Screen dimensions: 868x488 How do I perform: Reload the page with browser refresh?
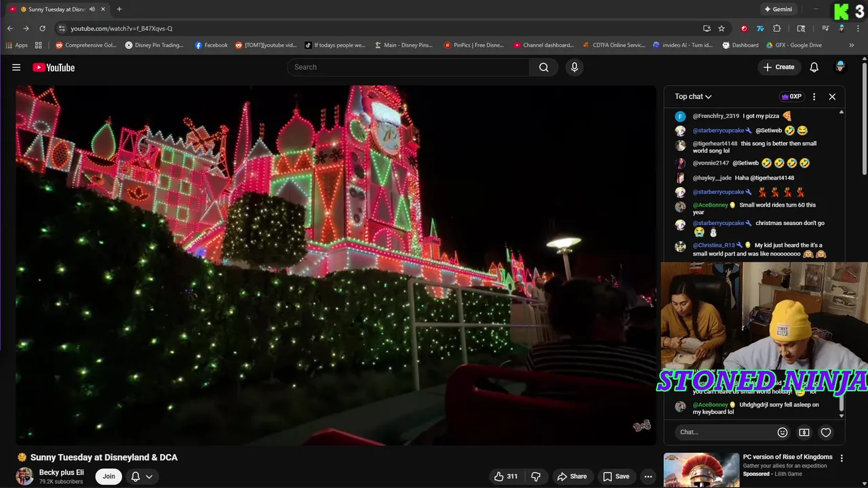42,28
